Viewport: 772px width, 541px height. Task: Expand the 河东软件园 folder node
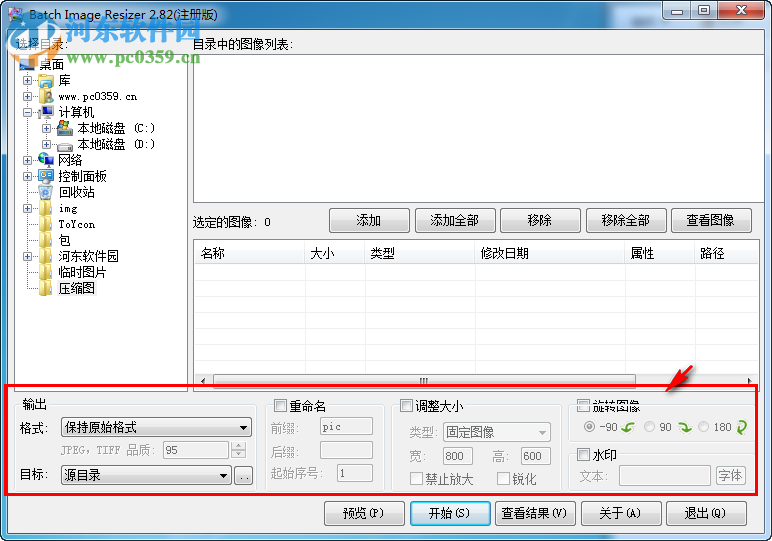28,256
